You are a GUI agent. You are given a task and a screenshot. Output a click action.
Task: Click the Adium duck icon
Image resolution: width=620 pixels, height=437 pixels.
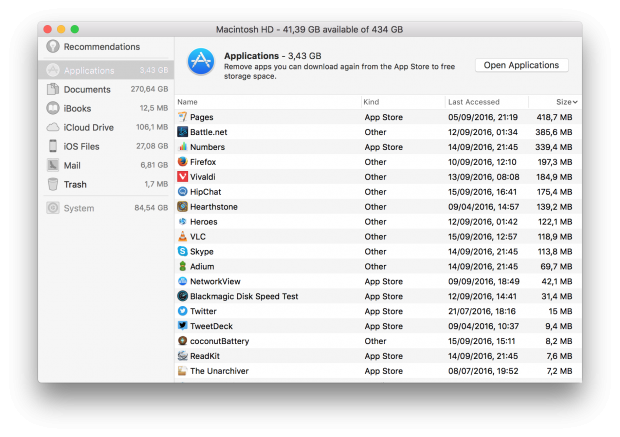pos(182,266)
